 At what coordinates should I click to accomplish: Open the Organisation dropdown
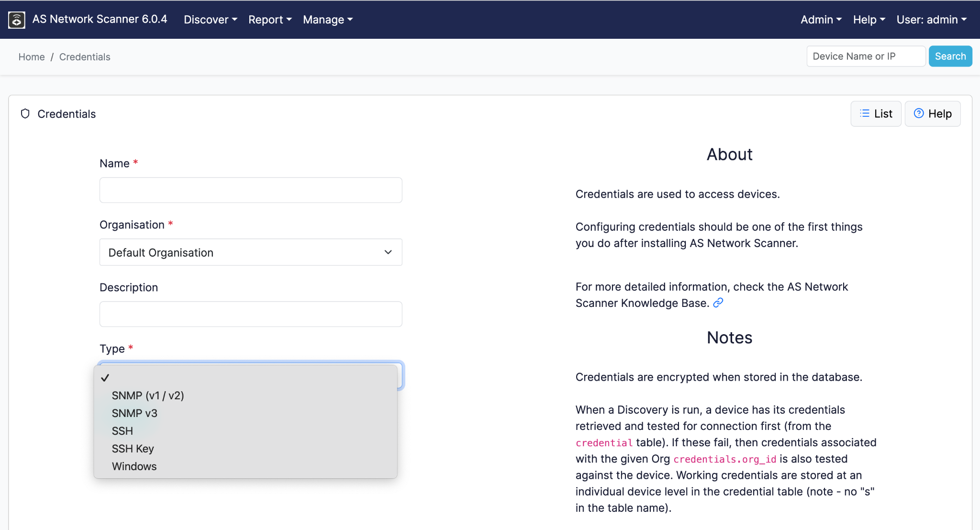(x=251, y=252)
